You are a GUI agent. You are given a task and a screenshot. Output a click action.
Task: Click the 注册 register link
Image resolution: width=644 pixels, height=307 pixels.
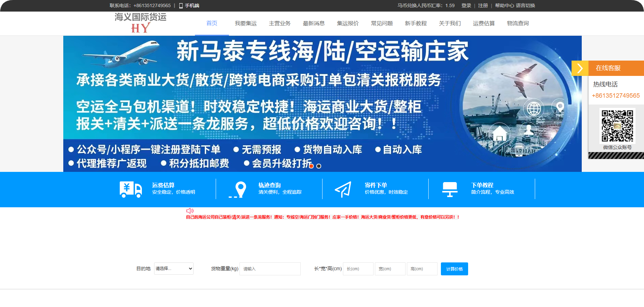tap(483, 6)
